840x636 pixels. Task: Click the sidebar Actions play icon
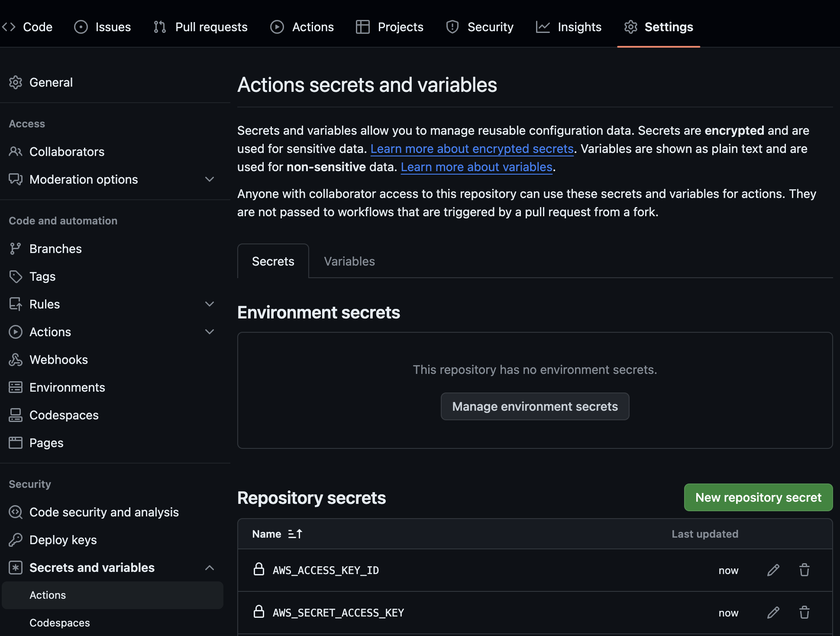[x=16, y=332]
